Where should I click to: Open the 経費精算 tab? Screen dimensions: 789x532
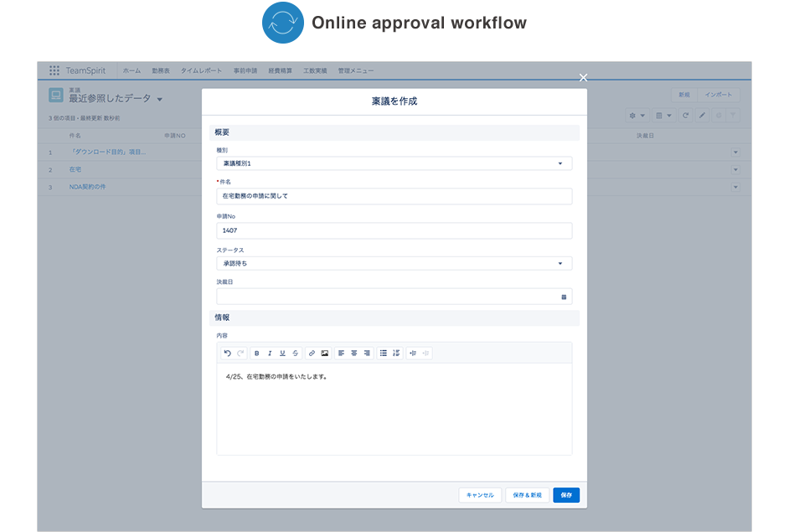pyautogui.click(x=281, y=71)
